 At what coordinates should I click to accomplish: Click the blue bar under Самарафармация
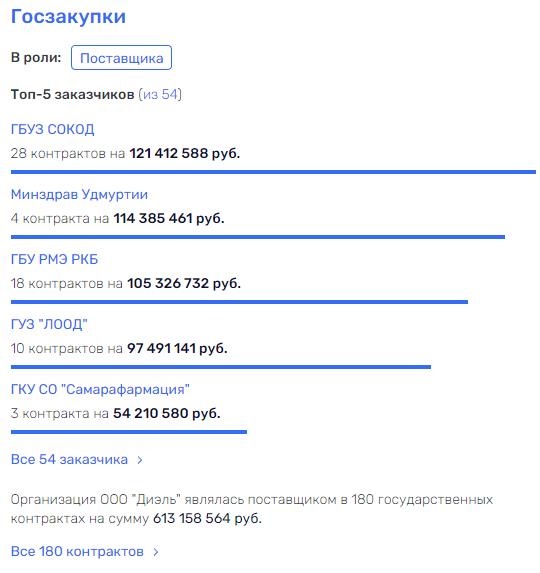click(x=129, y=432)
